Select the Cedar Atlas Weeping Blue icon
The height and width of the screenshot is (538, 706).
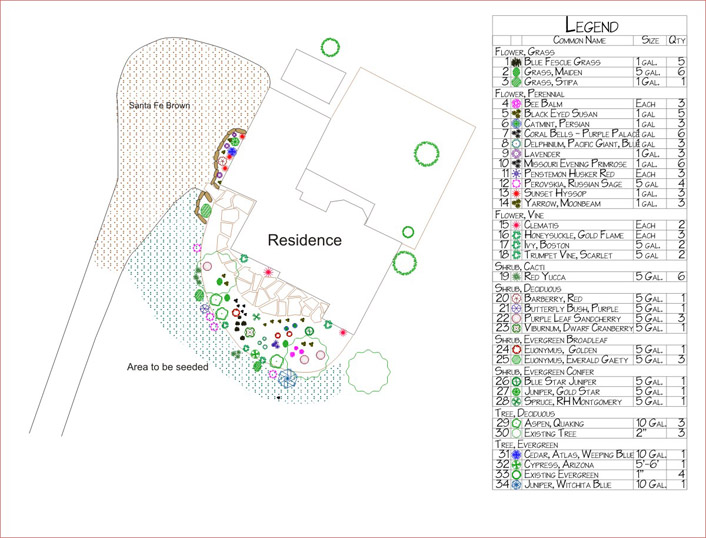click(516, 454)
